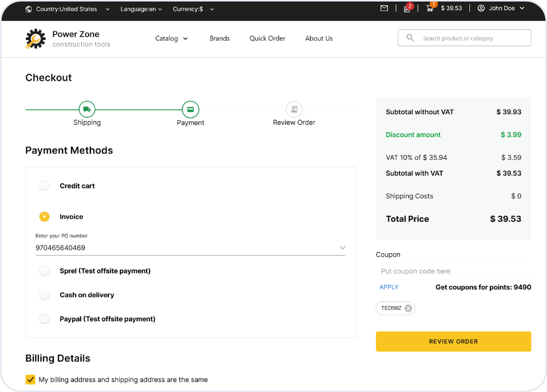Screen dimensions: 547x392
Task: Go to Quick Order page
Action: tap(267, 38)
